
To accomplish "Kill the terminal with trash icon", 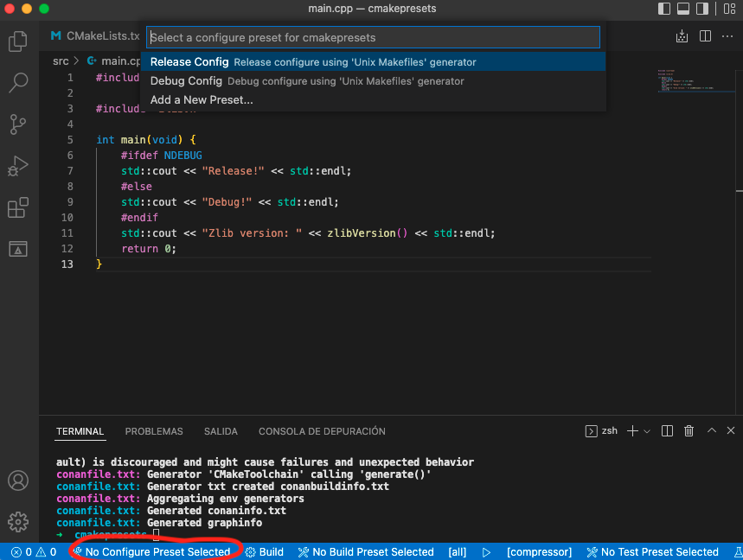I will [689, 430].
